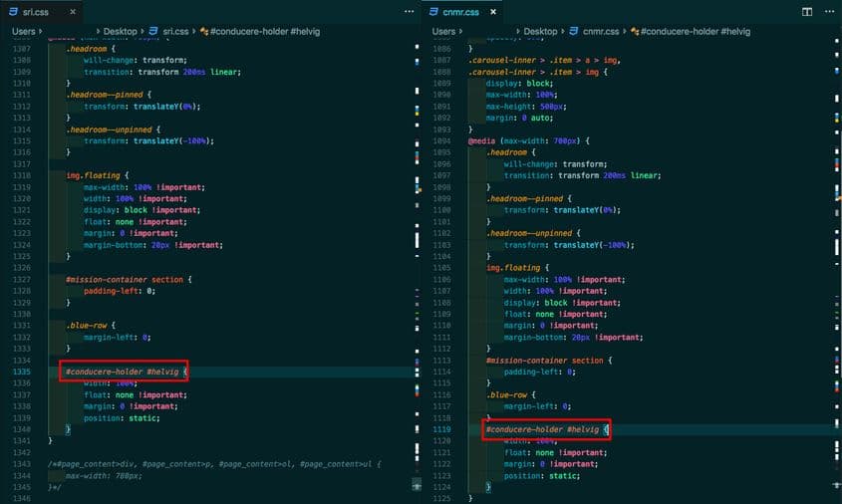Click the sri.css breadcrumb link
Screen dimensions: 842x504
coord(173,32)
